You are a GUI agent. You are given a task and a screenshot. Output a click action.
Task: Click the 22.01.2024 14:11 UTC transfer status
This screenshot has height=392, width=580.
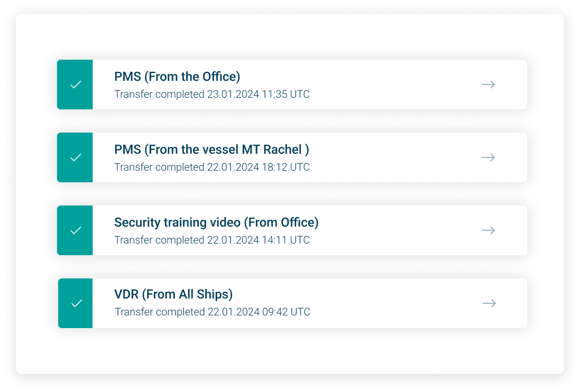[212, 240]
